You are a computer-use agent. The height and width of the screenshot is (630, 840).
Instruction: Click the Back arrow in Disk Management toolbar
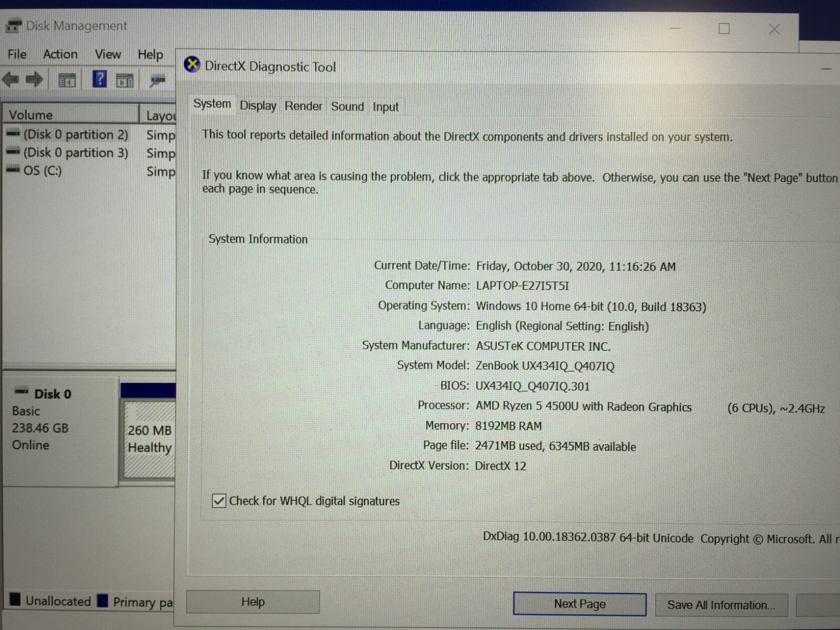click(x=11, y=80)
